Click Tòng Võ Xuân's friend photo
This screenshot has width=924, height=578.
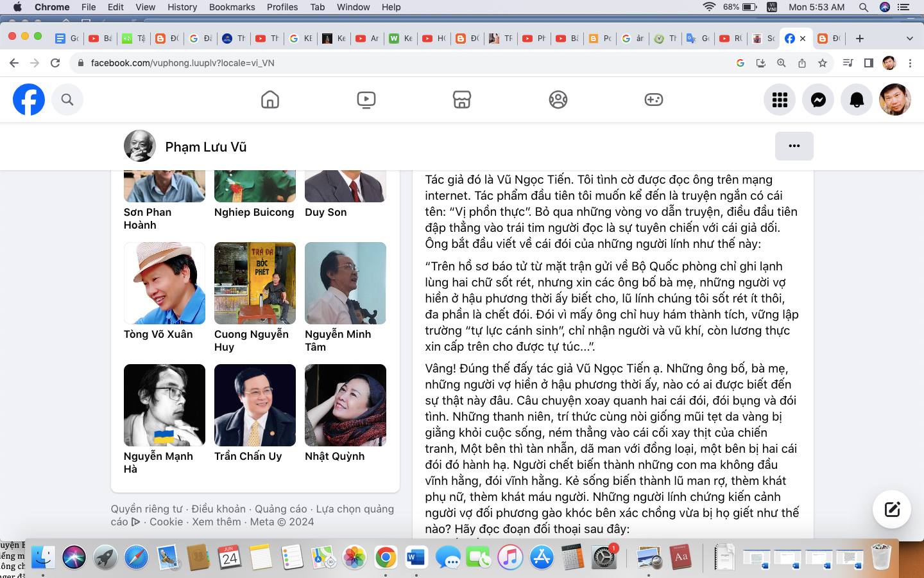coord(164,283)
